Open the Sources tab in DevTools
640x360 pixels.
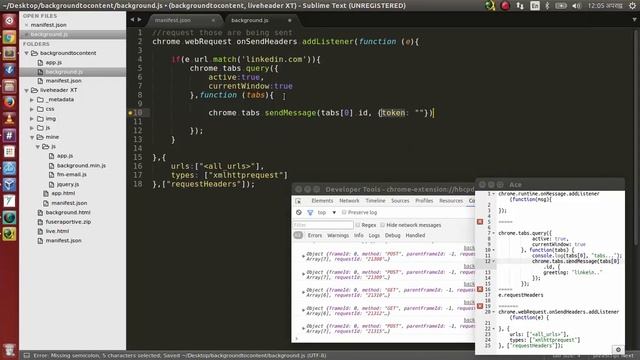click(x=400, y=201)
